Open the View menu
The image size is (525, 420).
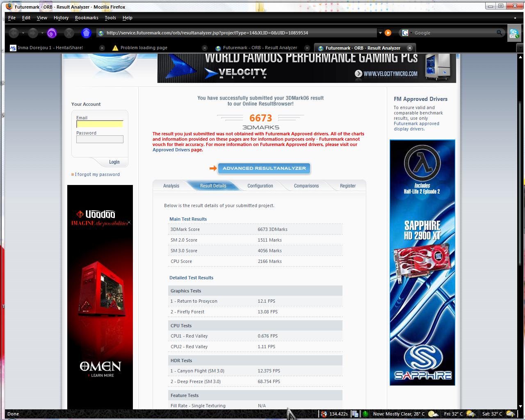coord(42,18)
